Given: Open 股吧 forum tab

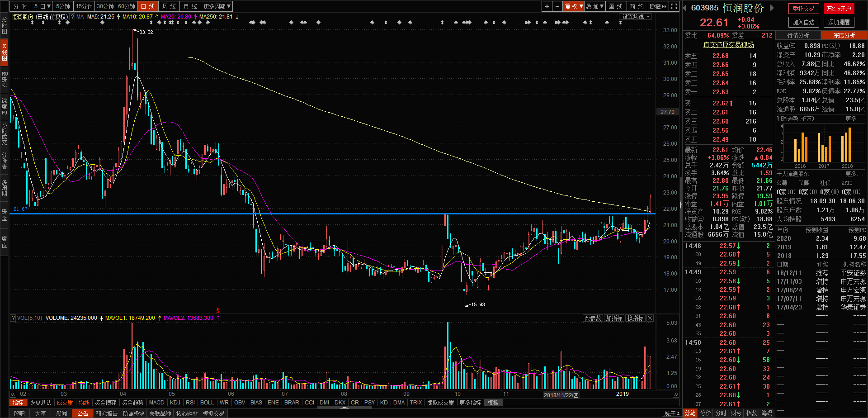Looking at the screenshot, I should click(19, 413).
